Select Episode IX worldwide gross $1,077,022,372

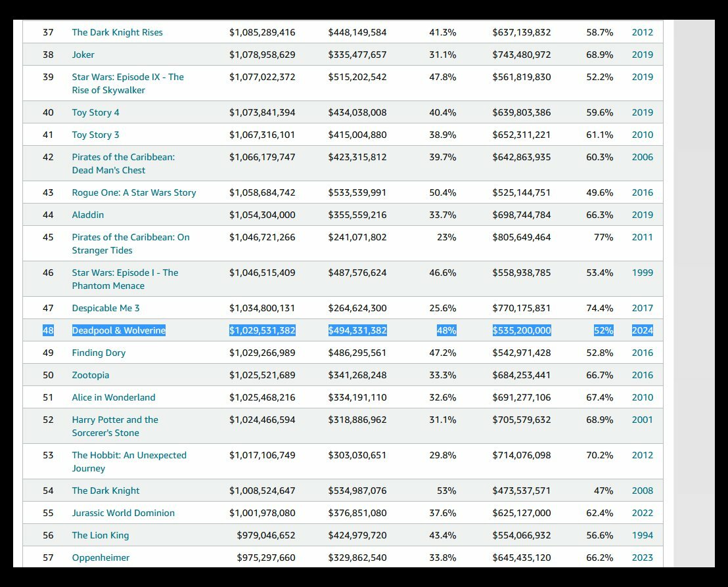pyautogui.click(x=262, y=77)
